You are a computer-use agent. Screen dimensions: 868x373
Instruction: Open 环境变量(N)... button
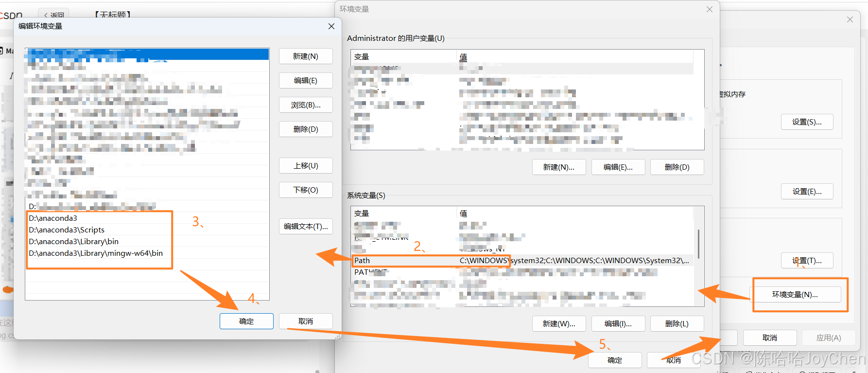(x=795, y=295)
